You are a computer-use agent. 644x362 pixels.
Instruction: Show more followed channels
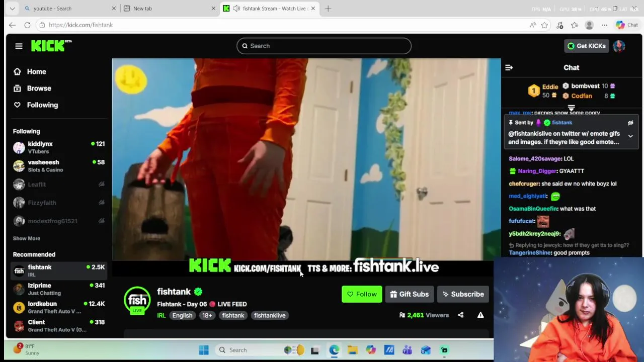coord(27,238)
